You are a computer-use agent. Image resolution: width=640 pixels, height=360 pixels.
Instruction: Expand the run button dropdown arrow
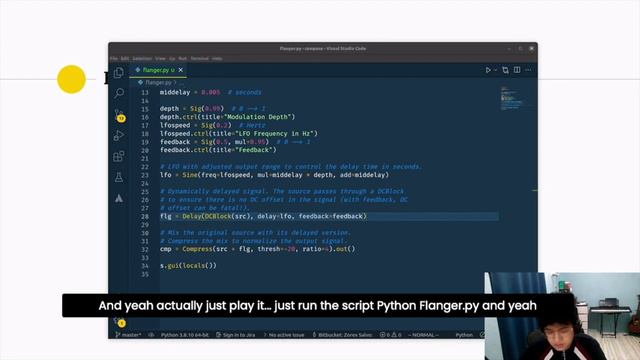[496, 70]
